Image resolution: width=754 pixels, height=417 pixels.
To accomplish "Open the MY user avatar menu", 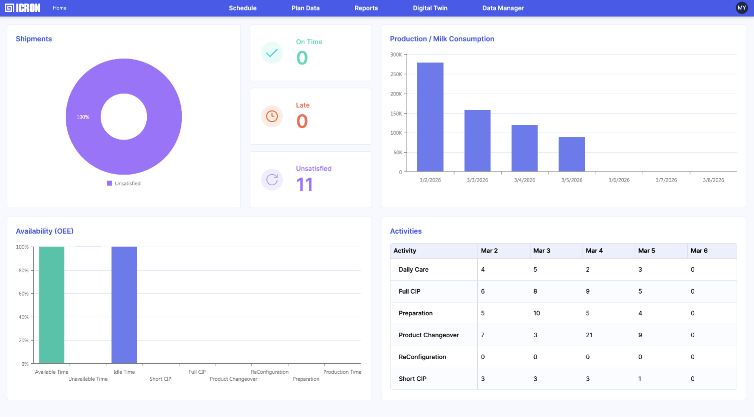I will (x=740, y=7).
